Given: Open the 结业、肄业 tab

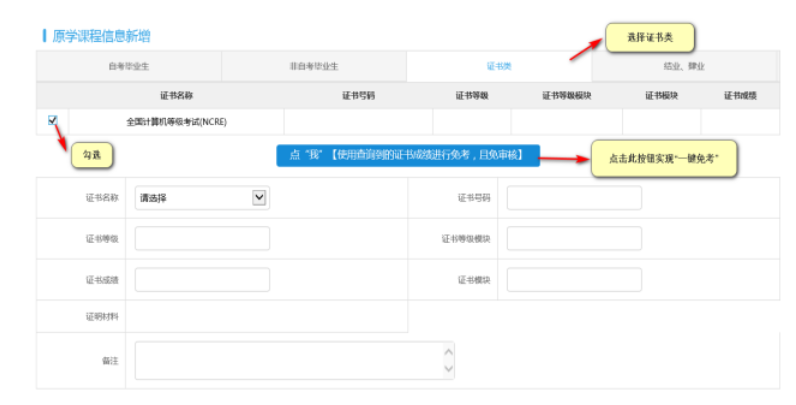Looking at the screenshot, I should click(684, 66).
